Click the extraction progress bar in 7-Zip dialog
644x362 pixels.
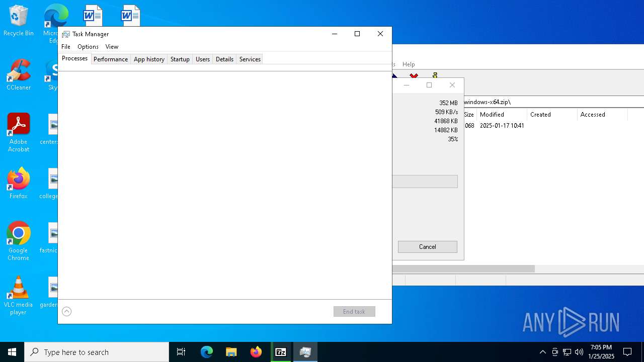425,182
